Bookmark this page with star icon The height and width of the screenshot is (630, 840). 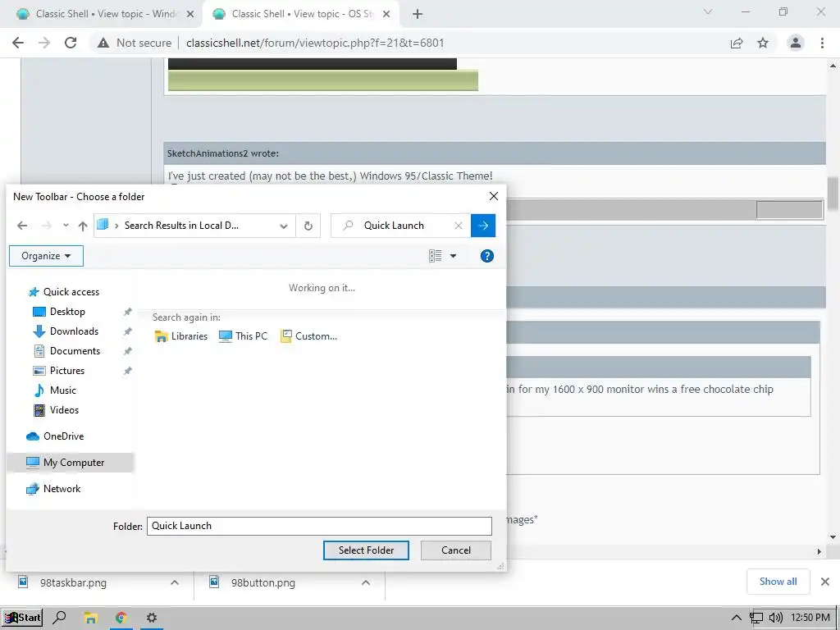click(763, 43)
